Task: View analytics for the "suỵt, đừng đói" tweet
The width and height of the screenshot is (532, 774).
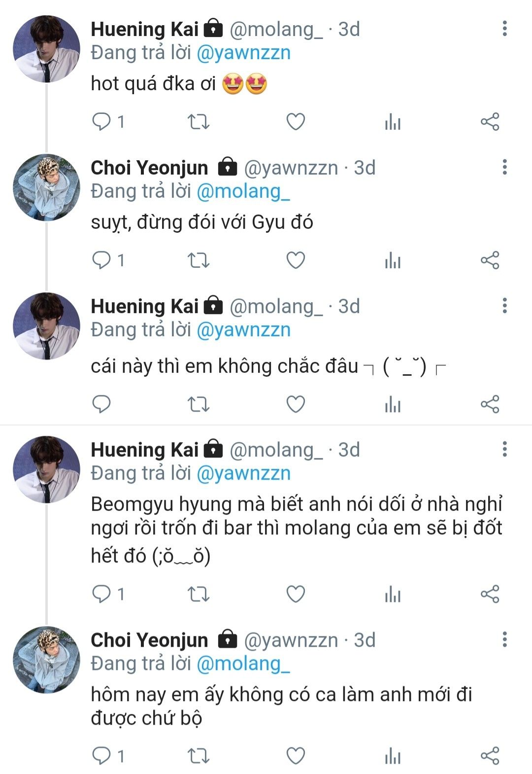Action: (x=393, y=260)
